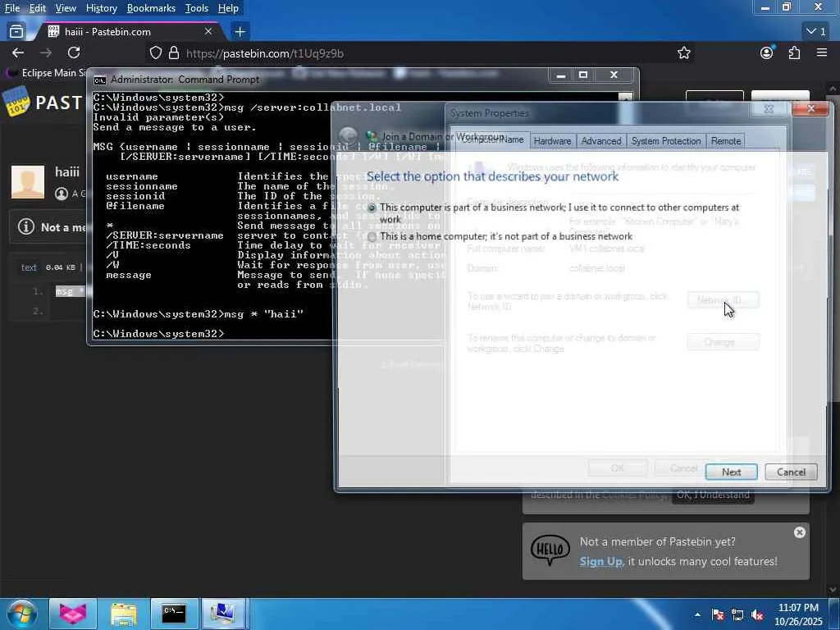Open the Firefox account icon
This screenshot has height=630, width=840.
click(x=767, y=52)
